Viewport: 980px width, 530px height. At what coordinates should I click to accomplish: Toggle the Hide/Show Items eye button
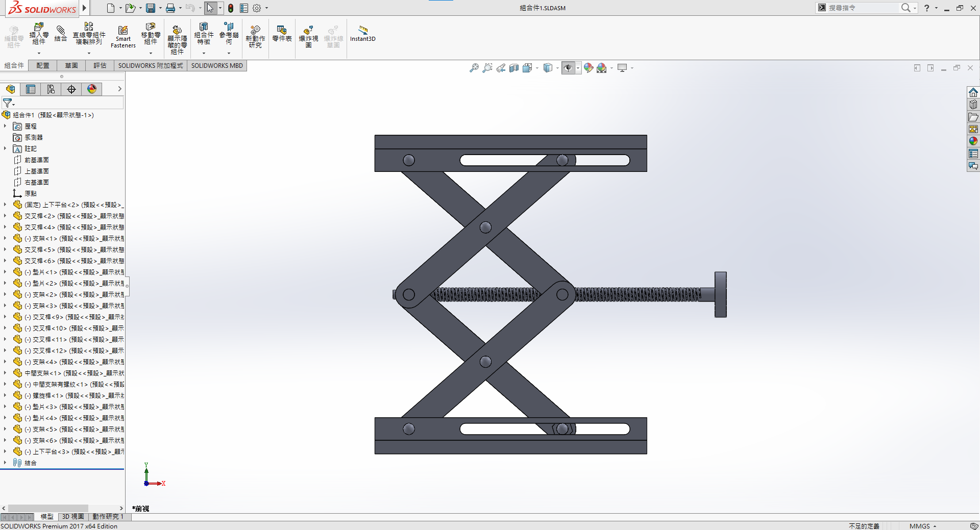tap(568, 68)
